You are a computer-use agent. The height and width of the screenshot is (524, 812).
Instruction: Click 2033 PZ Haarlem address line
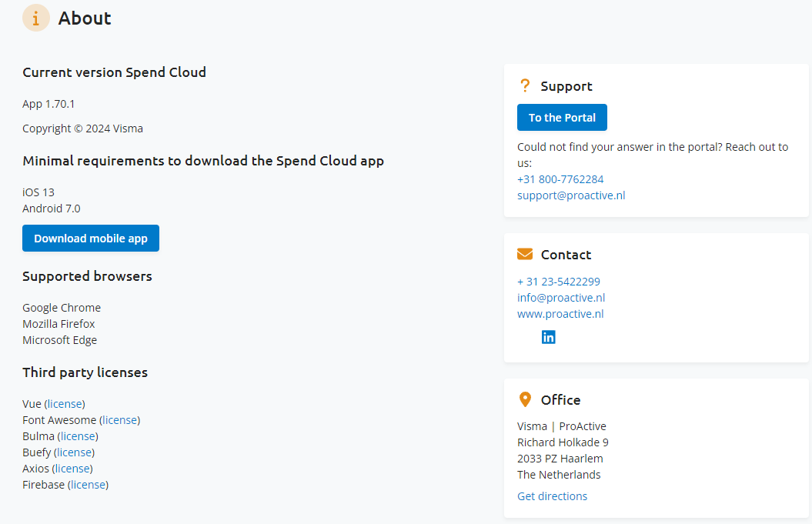point(560,459)
